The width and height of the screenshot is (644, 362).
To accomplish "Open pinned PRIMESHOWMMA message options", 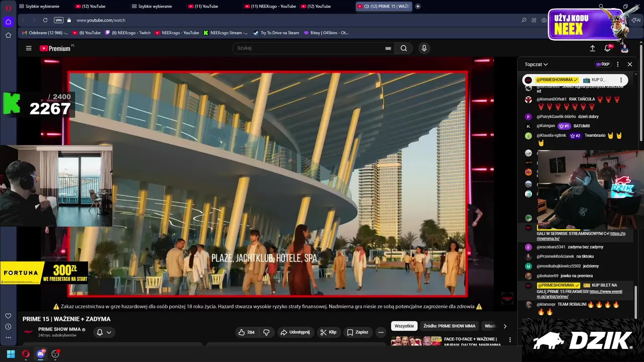I will click(x=621, y=80).
